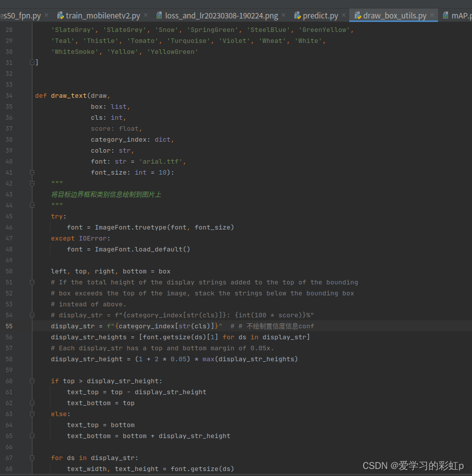Click 'text_bottom = top' on line 62
Screen dimensions: 472x476
pos(100,403)
